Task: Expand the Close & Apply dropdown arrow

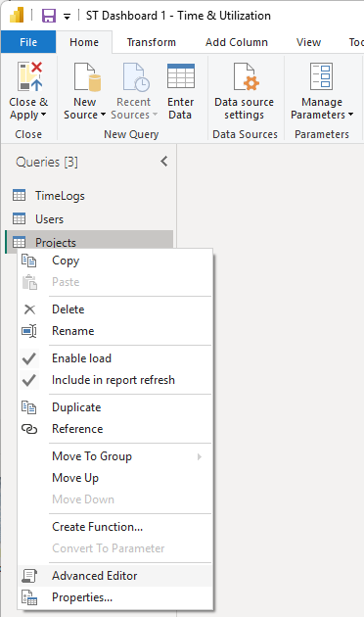Action: click(44, 115)
